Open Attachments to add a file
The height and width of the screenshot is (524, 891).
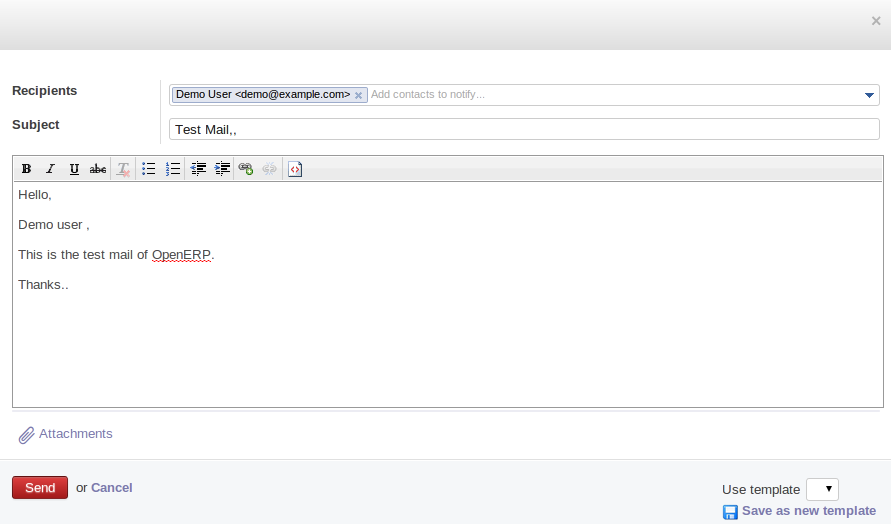click(x=66, y=434)
